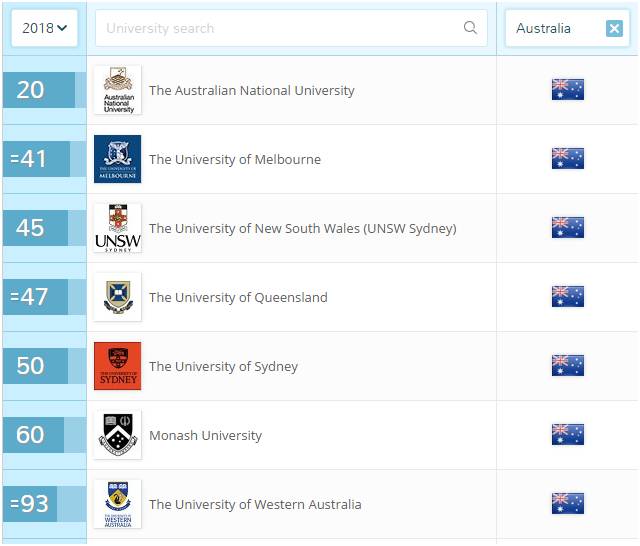Open The University of Sydney link
The image size is (640, 546).
tap(223, 366)
